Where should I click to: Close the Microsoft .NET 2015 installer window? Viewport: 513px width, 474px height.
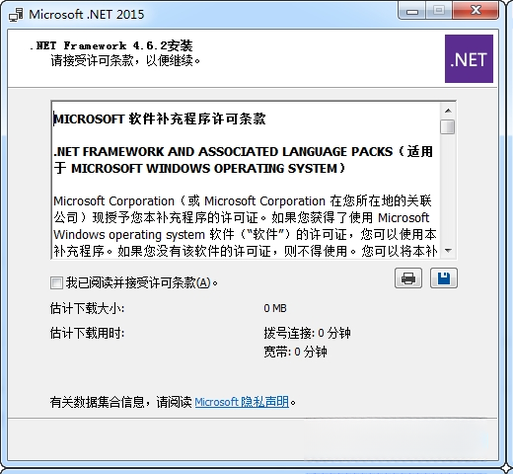coord(476,11)
